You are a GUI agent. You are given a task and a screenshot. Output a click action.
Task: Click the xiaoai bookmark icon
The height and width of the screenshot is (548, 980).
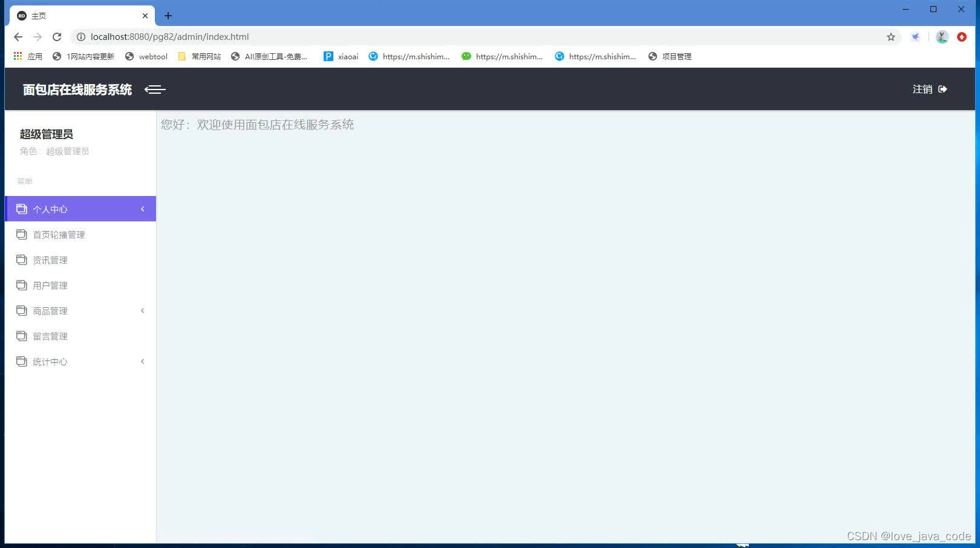328,56
